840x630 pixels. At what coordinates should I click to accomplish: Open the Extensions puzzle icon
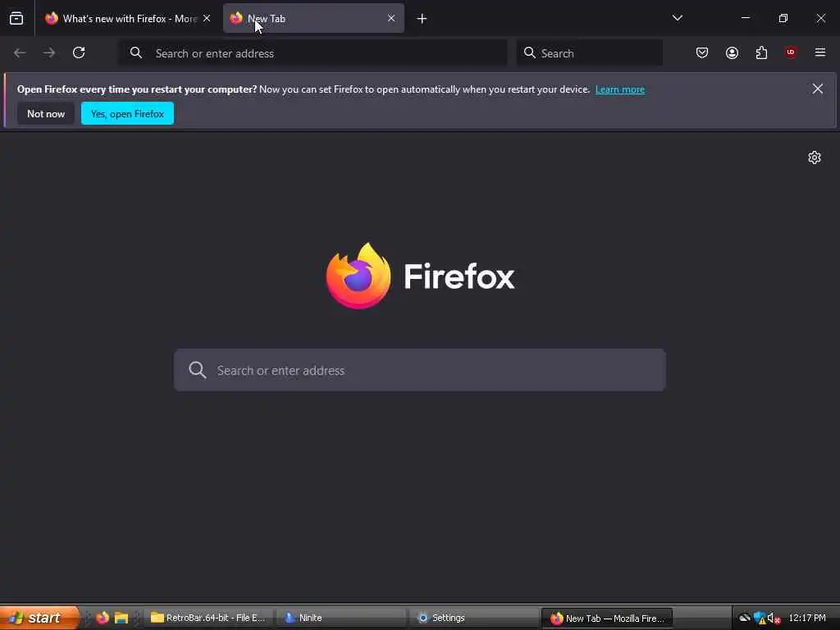tap(761, 52)
